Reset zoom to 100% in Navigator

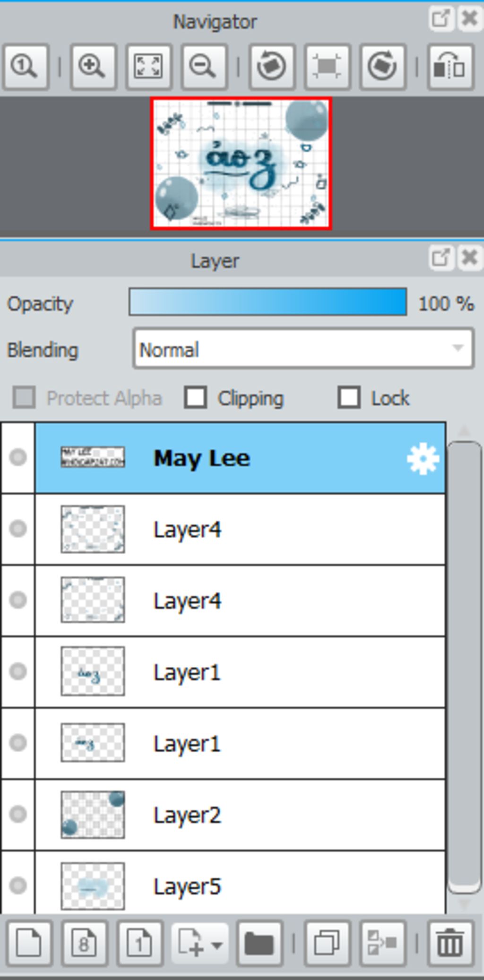(x=26, y=67)
